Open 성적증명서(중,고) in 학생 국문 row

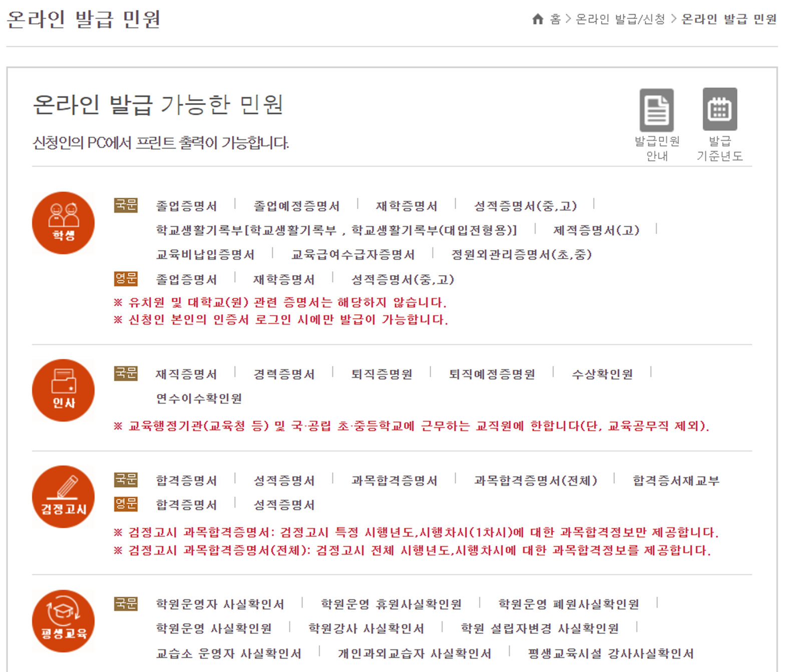tap(525, 206)
